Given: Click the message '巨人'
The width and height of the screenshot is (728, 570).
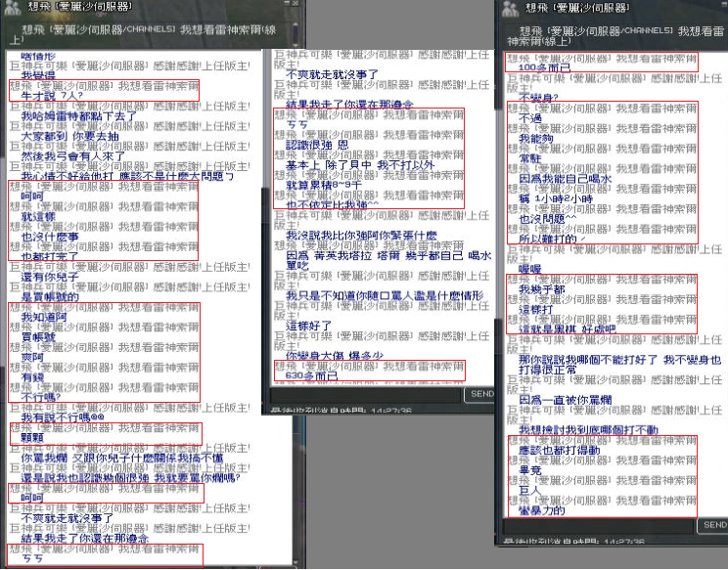Looking at the screenshot, I should [530, 491].
